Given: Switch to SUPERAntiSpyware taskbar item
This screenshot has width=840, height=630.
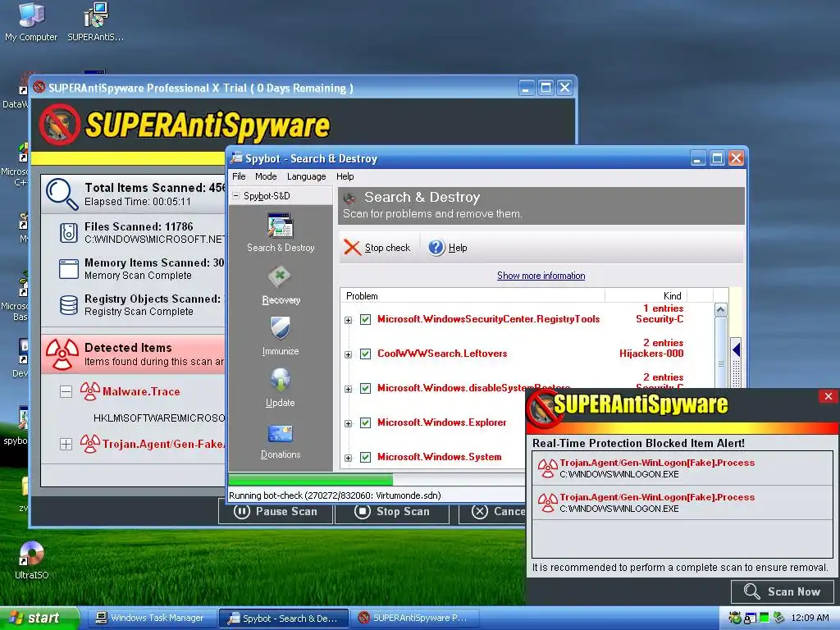Looking at the screenshot, I should point(416,619).
